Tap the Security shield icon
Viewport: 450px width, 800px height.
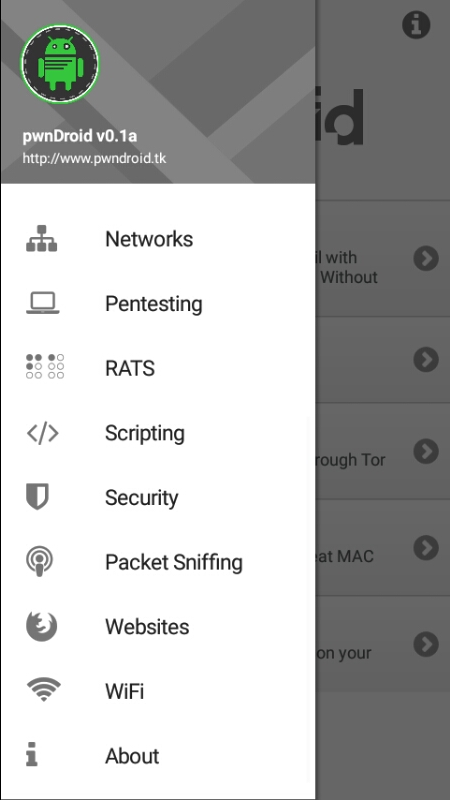tap(37, 496)
